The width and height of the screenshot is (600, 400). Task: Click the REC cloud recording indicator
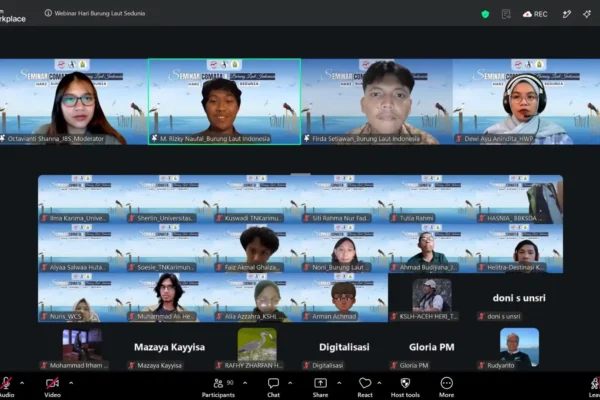(x=535, y=14)
